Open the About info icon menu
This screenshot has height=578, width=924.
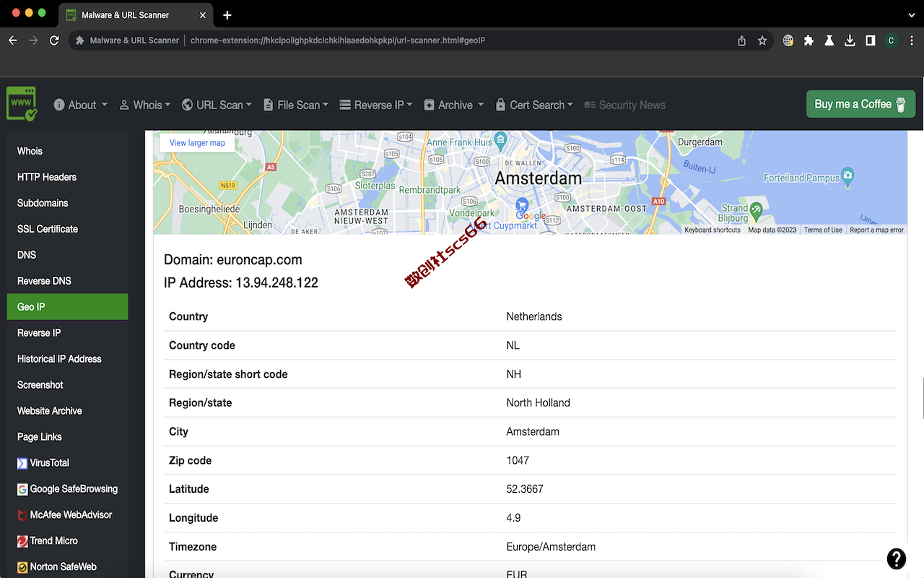59,105
